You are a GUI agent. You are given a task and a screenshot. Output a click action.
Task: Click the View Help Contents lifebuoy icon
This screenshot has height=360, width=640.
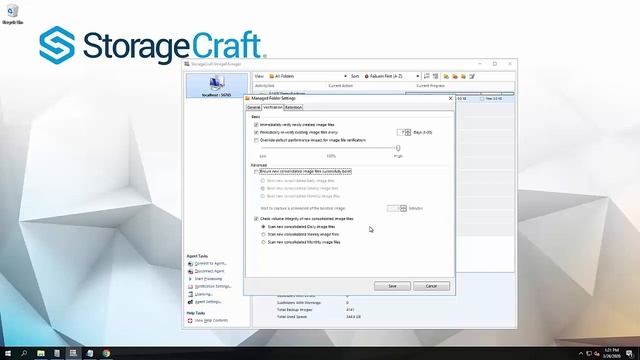pyautogui.click(x=190, y=321)
